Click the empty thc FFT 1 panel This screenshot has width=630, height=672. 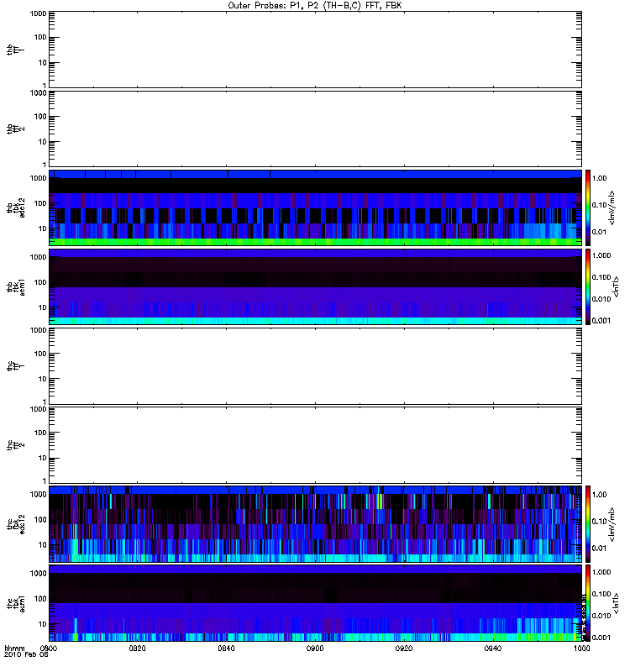[x=315, y=366]
